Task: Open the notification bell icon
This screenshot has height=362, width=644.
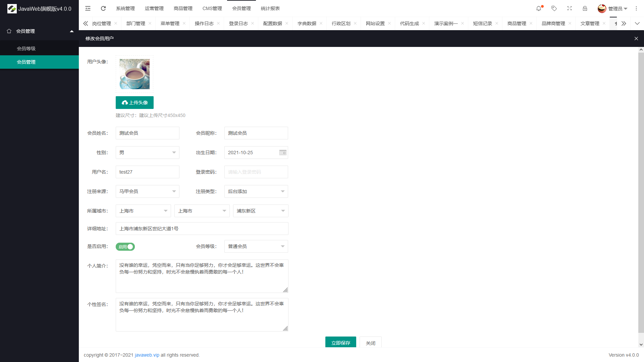Action: (539, 8)
